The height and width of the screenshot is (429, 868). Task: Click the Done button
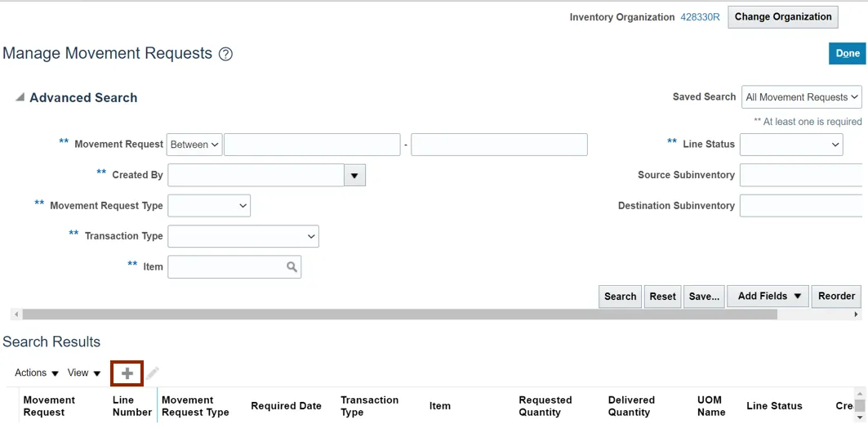pyautogui.click(x=847, y=53)
